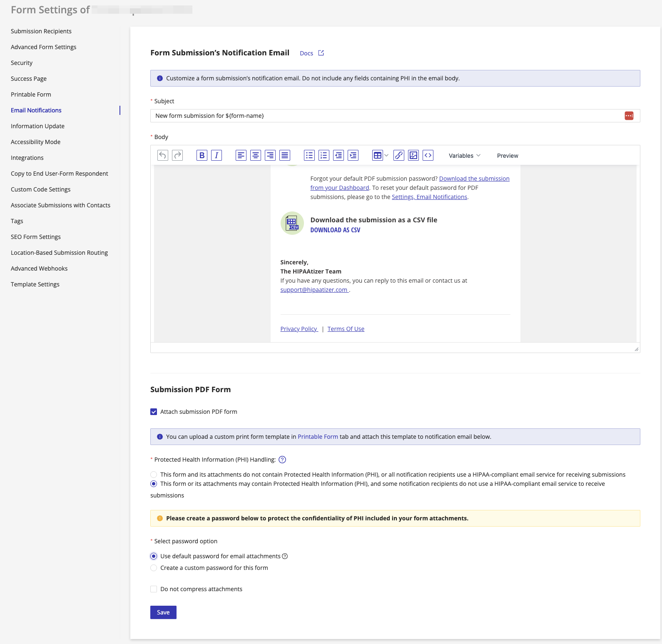This screenshot has height=644, width=662.
Task: Open Accessibility Mode settings
Action: click(x=35, y=142)
